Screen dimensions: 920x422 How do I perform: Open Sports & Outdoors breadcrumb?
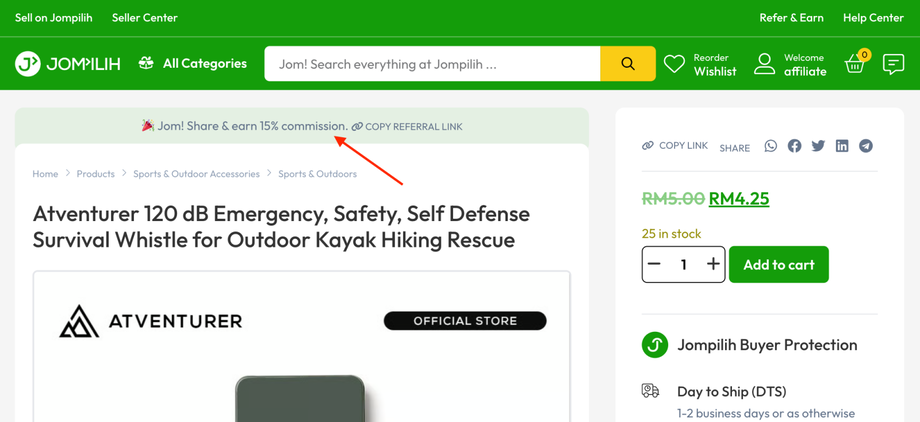pos(317,174)
